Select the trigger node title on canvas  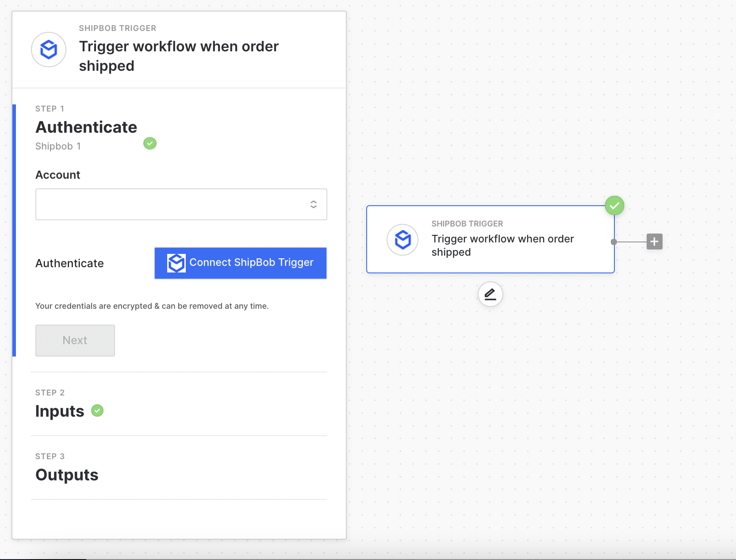click(x=502, y=245)
